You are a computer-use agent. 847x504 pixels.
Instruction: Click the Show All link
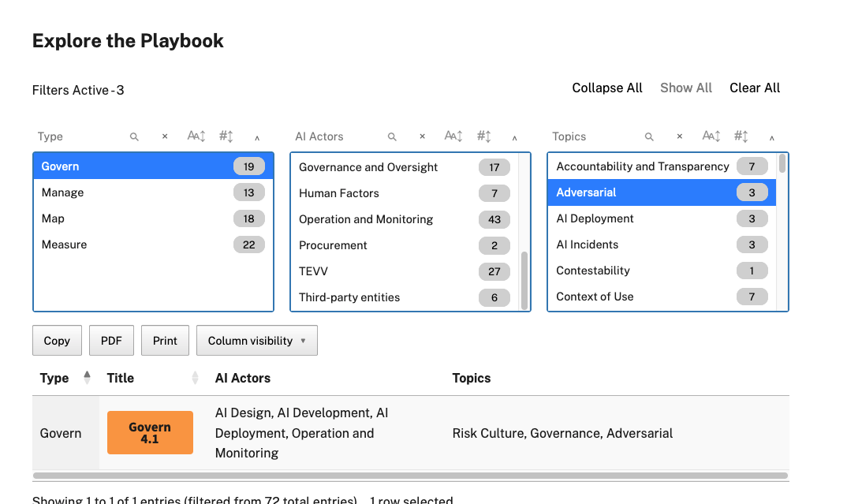click(686, 88)
